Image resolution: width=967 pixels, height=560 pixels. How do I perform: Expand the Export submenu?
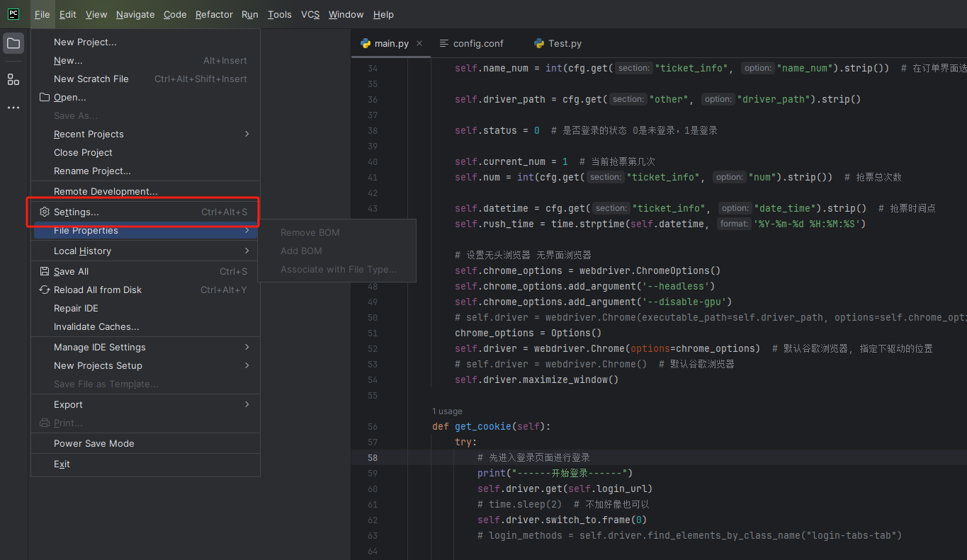click(x=68, y=404)
